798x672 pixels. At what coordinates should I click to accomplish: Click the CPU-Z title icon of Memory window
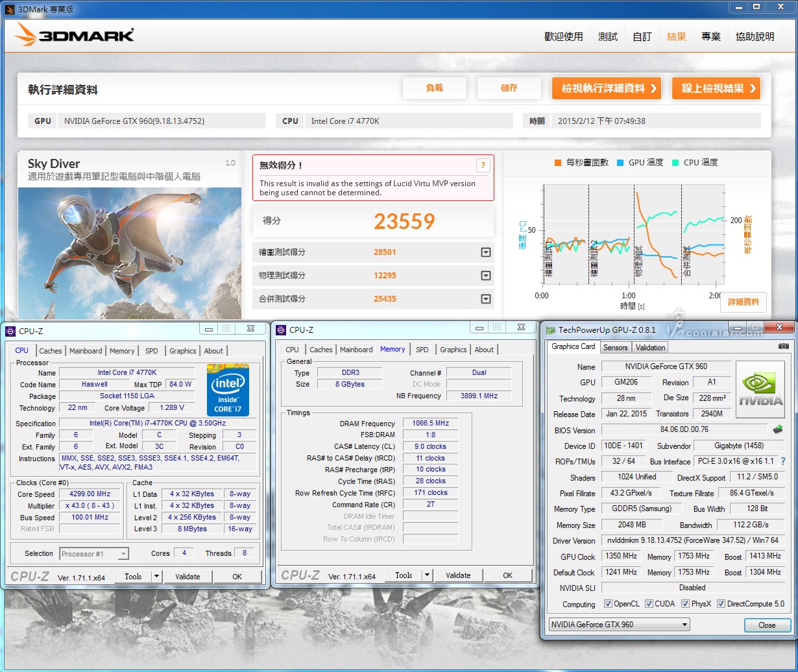[x=280, y=330]
